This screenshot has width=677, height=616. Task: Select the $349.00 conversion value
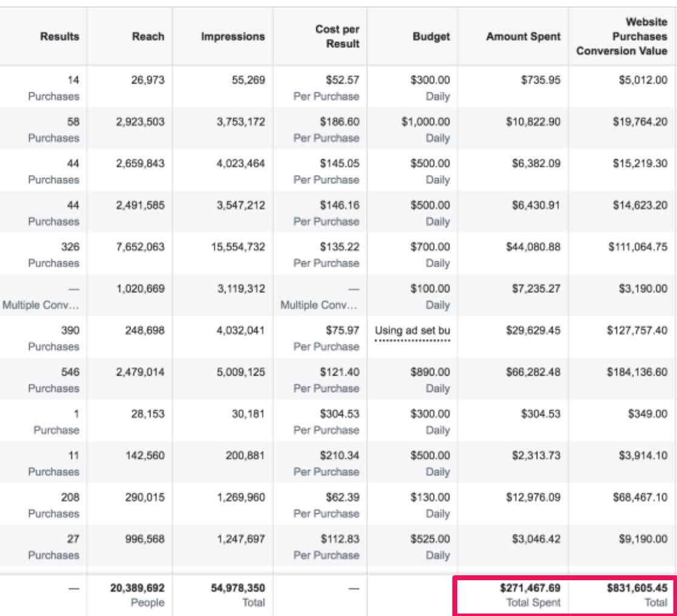(x=648, y=414)
